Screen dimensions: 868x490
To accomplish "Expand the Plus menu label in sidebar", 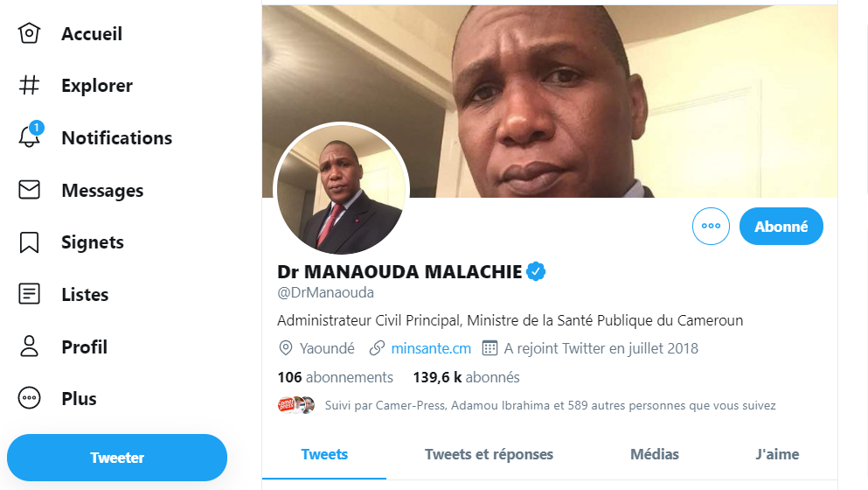I will [x=80, y=398].
